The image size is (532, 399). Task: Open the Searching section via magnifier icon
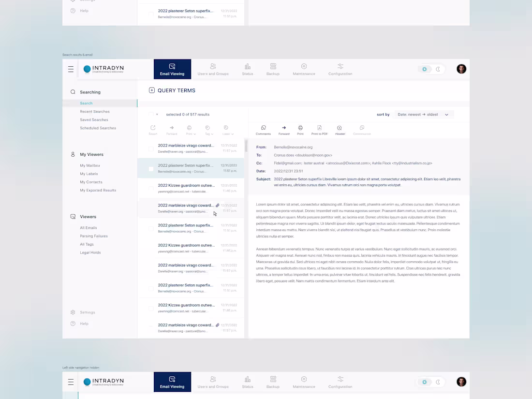(x=73, y=92)
